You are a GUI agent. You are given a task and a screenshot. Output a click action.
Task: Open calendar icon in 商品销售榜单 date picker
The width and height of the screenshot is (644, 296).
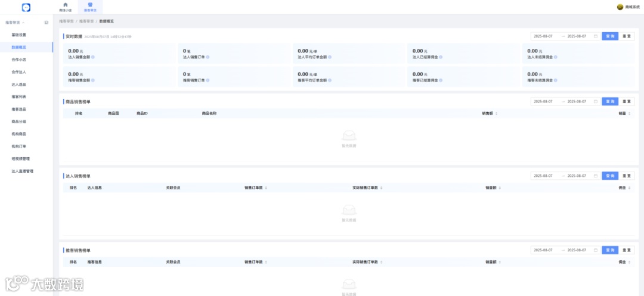click(x=596, y=101)
